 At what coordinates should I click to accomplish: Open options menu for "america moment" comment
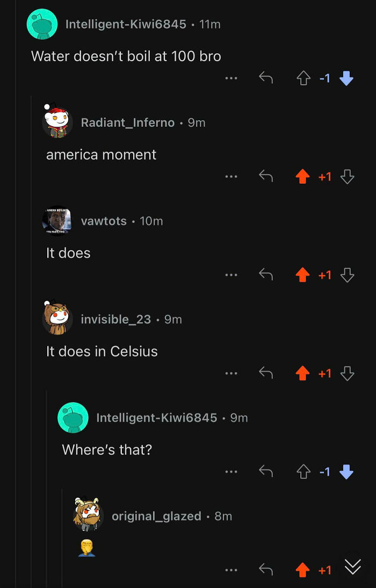[x=231, y=176]
